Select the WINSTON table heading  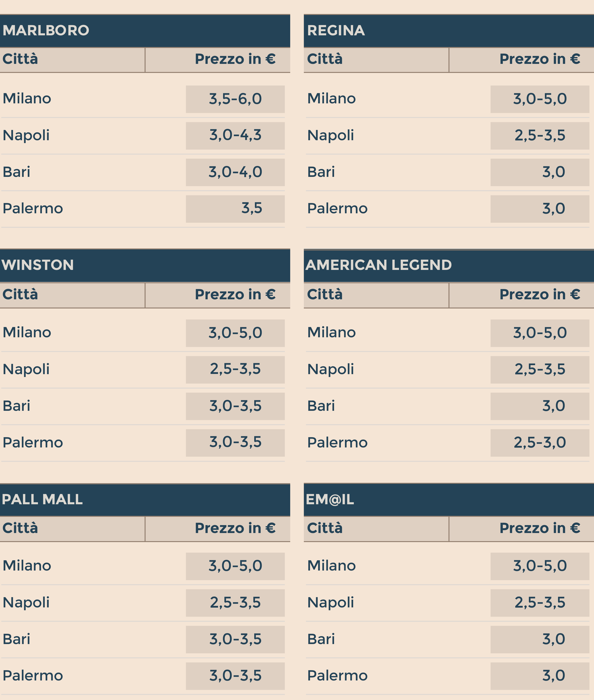[37, 265]
